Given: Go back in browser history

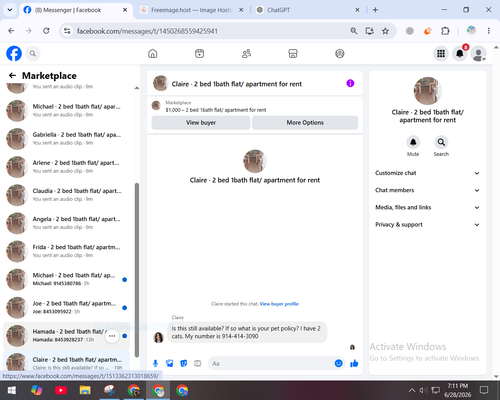Looking at the screenshot, I should (x=11, y=31).
